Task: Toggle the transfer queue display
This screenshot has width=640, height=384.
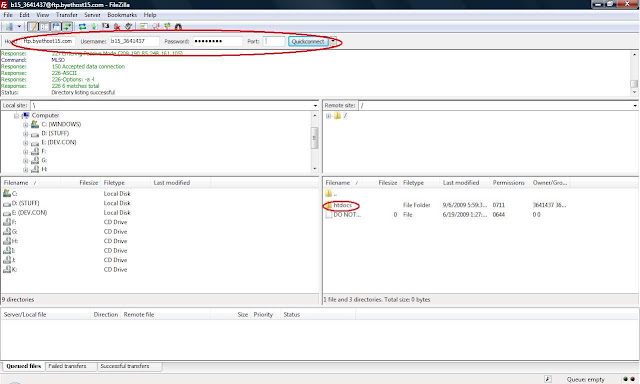Action: (x=67, y=27)
